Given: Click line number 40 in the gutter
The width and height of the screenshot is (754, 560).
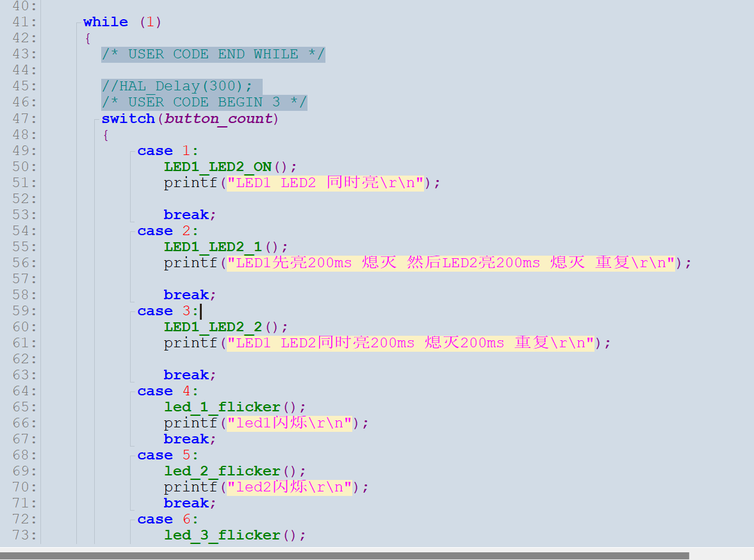Looking at the screenshot, I should (24, 6).
